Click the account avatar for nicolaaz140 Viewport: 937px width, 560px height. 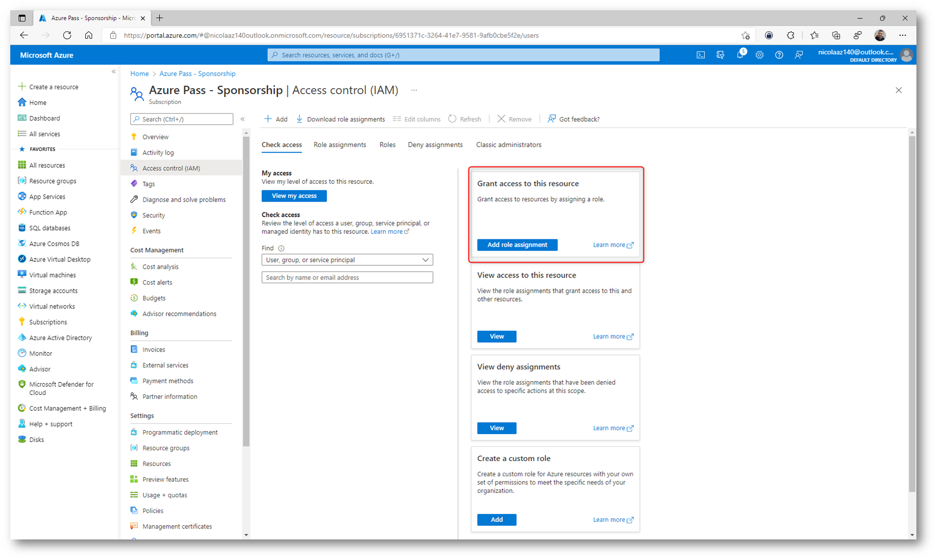tap(906, 55)
